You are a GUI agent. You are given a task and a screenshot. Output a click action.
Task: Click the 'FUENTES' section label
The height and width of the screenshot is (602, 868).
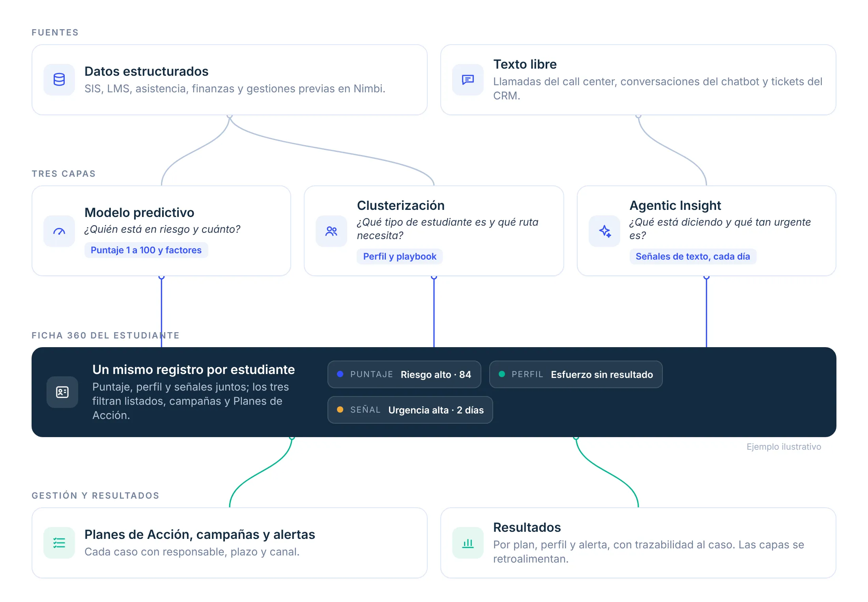click(55, 32)
